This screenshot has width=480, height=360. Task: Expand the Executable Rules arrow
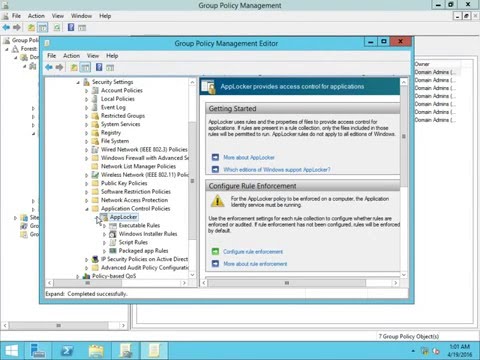105,226
